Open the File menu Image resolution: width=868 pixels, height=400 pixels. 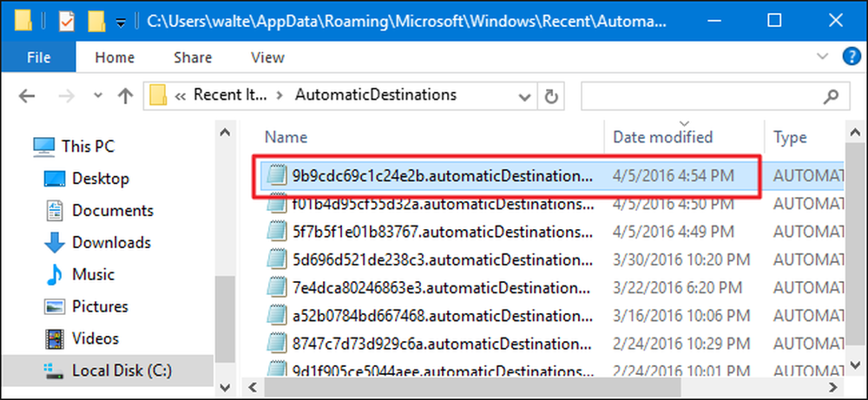click(39, 57)
